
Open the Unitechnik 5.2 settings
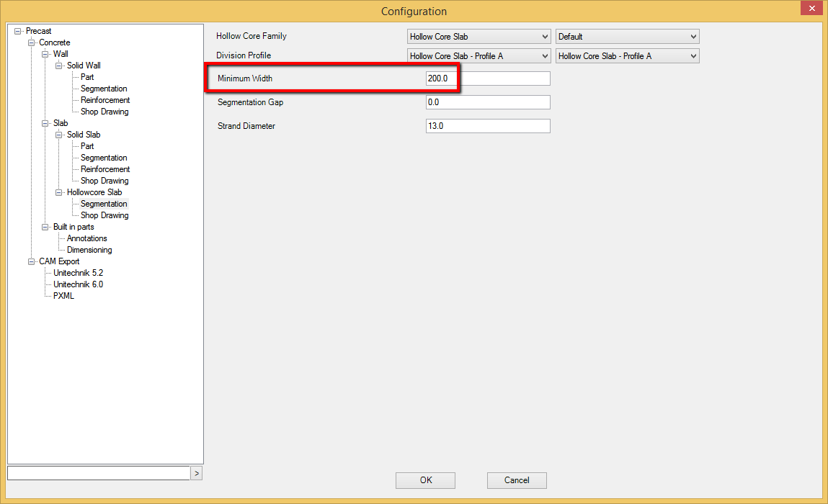[x=77, y=273]
